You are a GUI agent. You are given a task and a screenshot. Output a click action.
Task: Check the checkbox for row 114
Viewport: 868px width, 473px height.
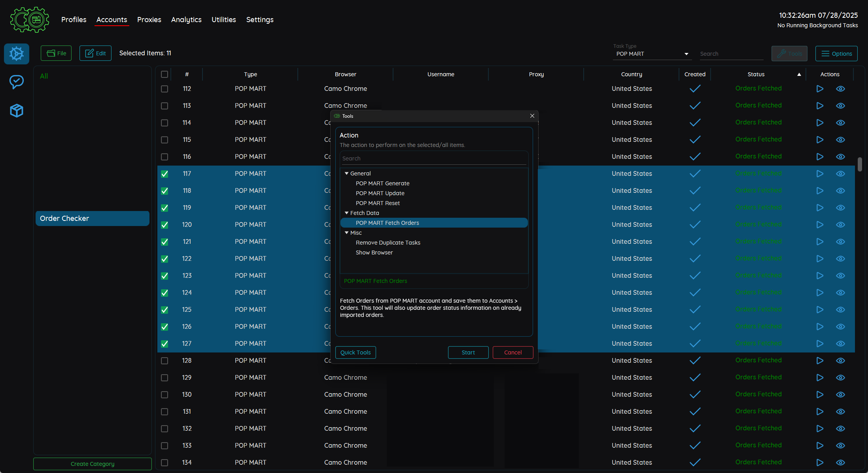165,122
